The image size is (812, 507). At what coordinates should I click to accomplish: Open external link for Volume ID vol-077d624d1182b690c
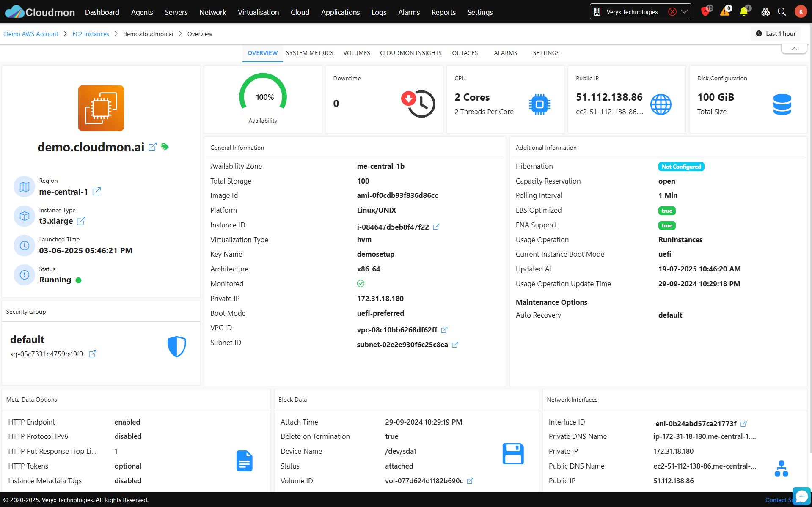point(470,481)
